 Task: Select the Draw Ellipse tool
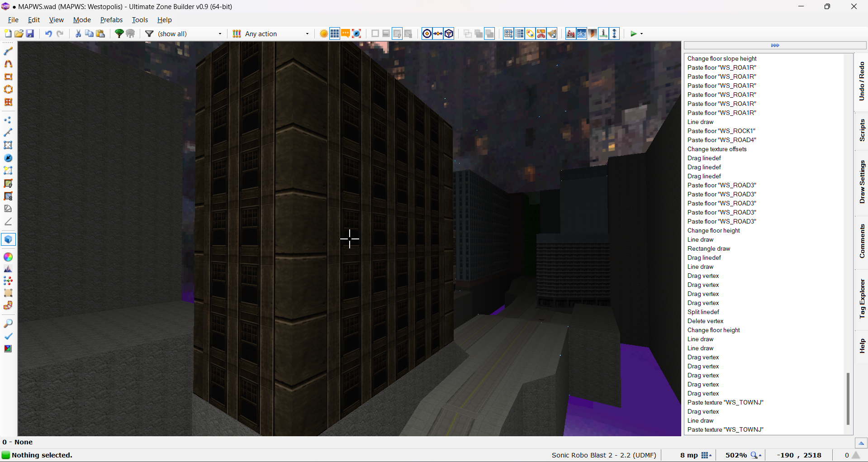click(8, 89)
